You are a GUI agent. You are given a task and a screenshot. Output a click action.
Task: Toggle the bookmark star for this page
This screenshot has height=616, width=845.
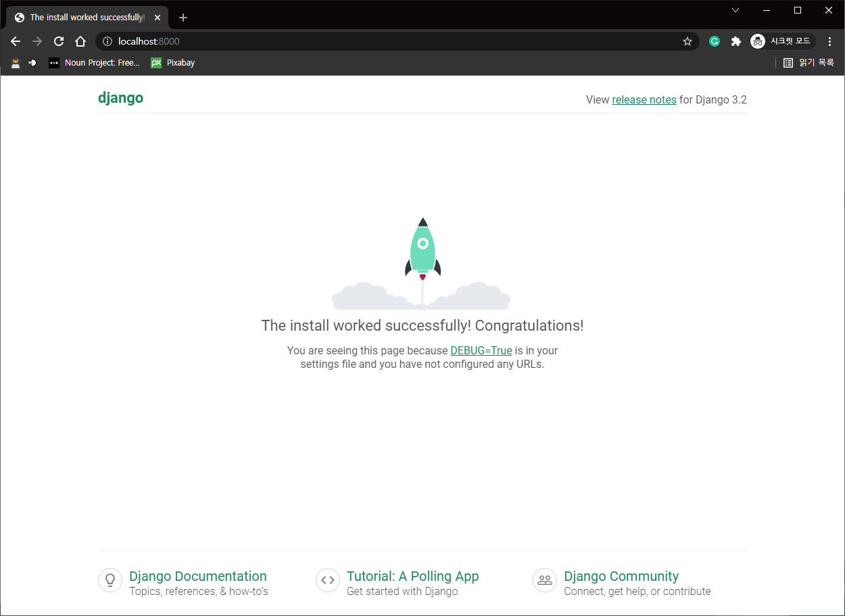[687, 41]
